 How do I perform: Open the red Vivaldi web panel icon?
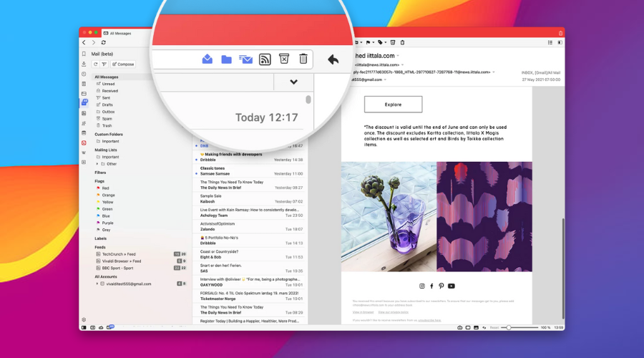[x=84, y=142]
